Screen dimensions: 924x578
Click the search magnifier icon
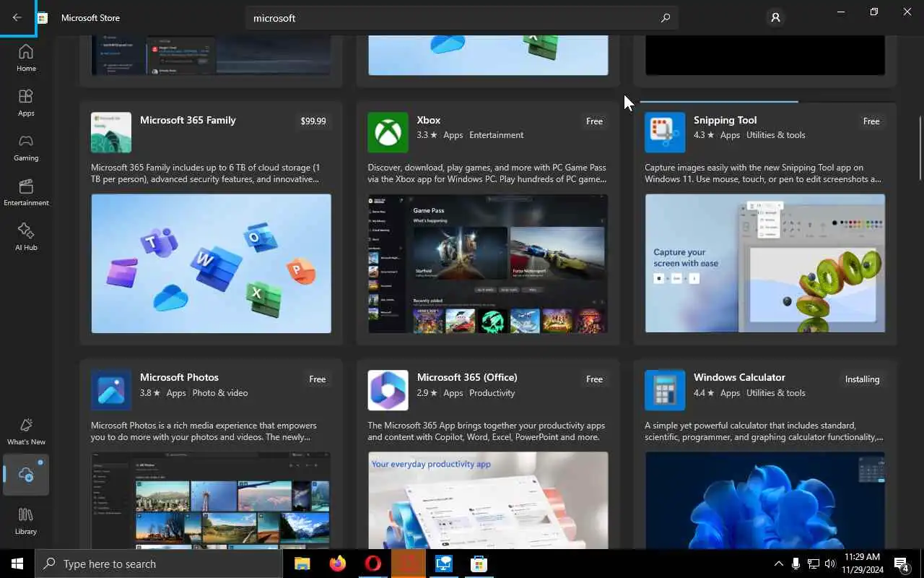666,18
